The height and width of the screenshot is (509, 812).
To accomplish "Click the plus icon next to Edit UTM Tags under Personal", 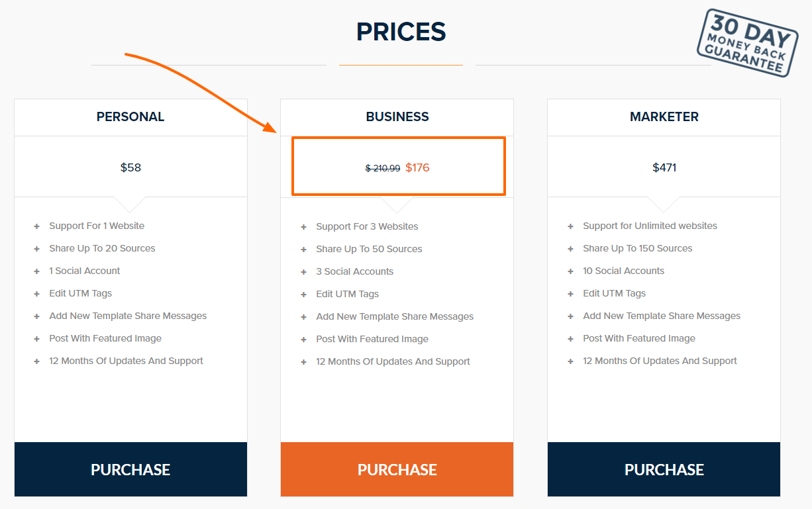I will coord(36,293).
